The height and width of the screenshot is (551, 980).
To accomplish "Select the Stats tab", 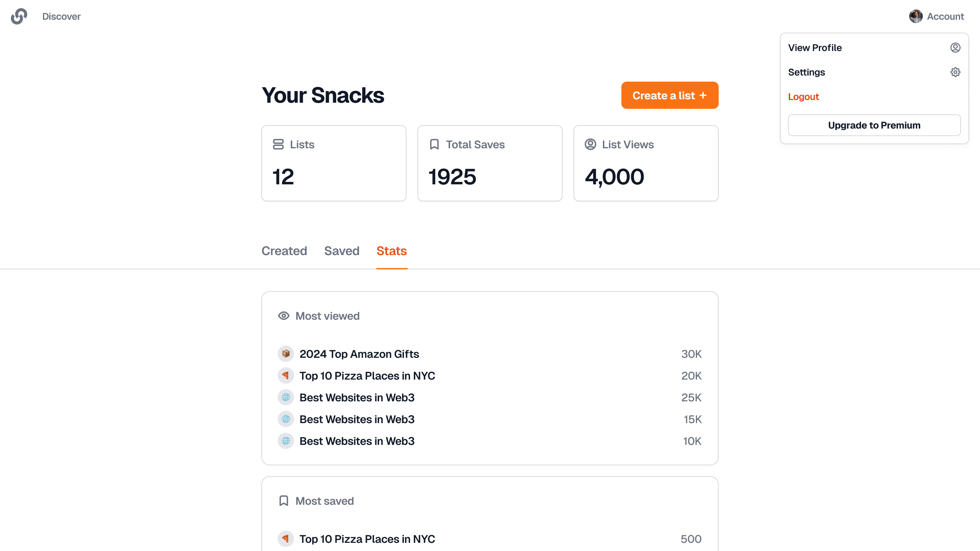I will click(391, 251).
